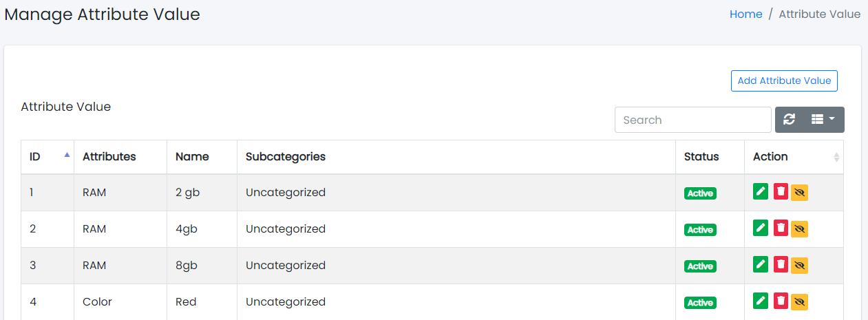868x320 pixels.
Task: Click Add Attribute Value button
Action: tap(784, 81)
